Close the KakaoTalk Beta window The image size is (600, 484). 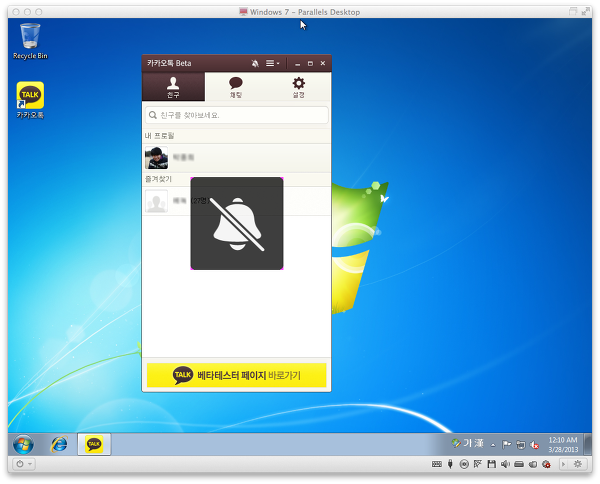pyautogui.click(x=323, y=64)
